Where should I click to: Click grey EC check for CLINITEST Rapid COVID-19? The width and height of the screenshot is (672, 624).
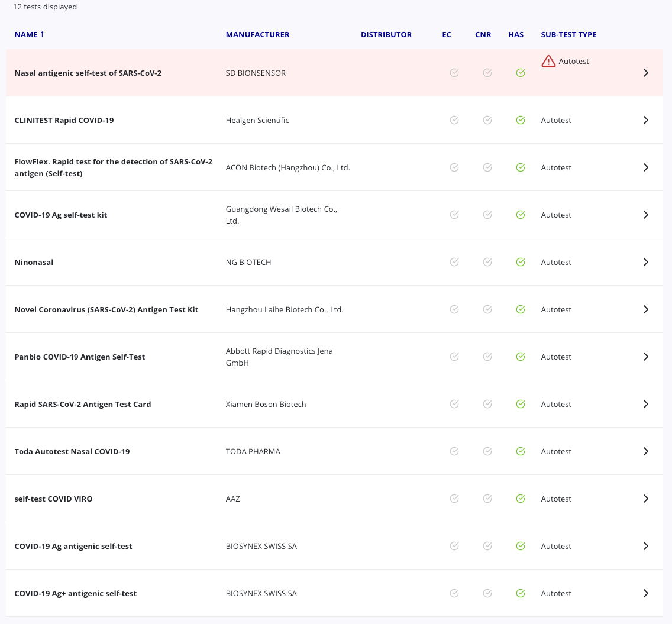point(455,120)
